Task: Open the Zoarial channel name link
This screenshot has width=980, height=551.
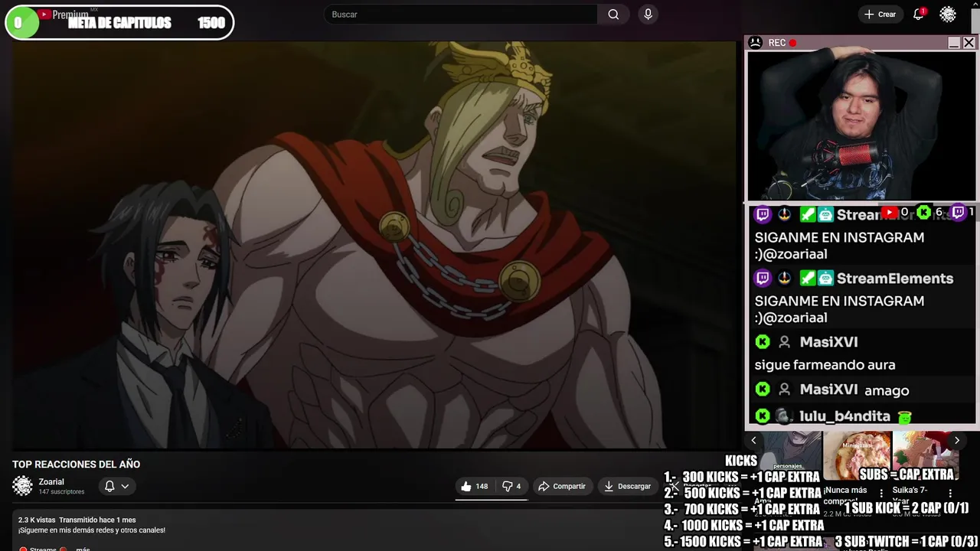Action: (51, 481)
